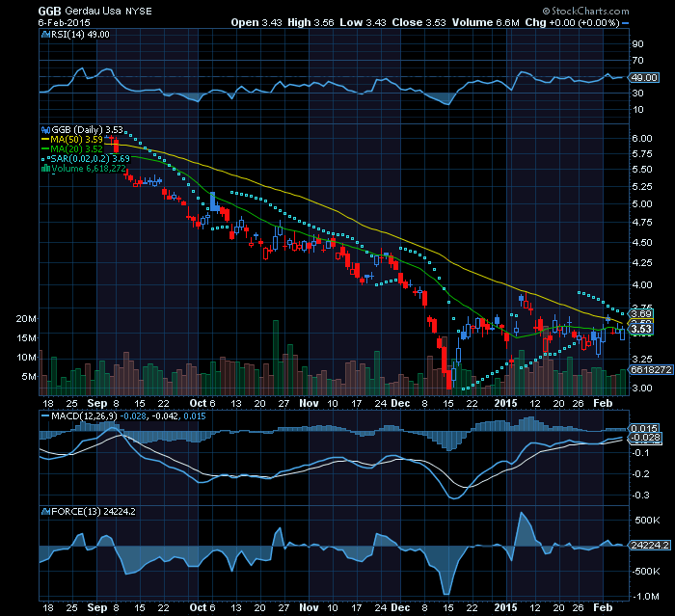Click the 6-Feb-2015 date label
Screen dimensions: 675x616
click(x=64, y=23)
